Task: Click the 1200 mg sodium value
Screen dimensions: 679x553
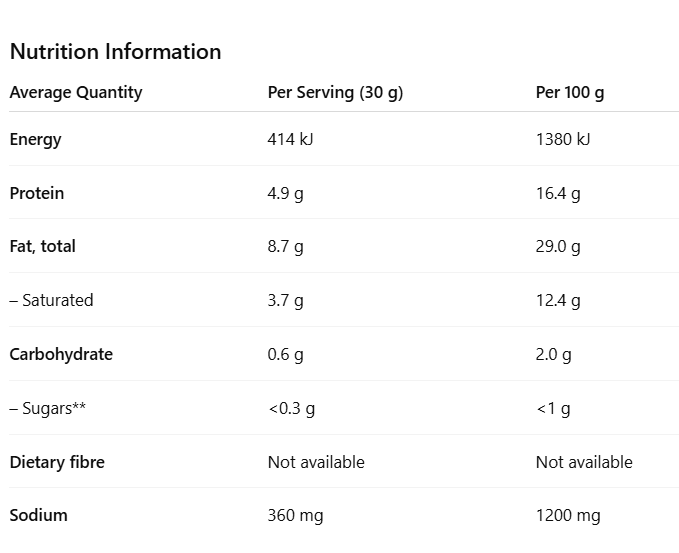Action: click(x=568, y=516)
